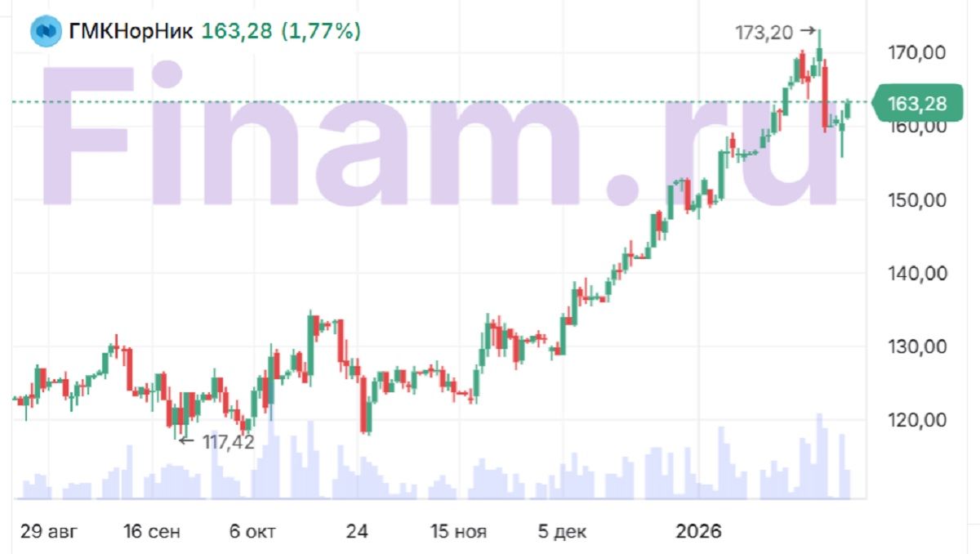980x554 pixels.
Task: Click the 170,00 price axis label
Action: (x=919, y=52)
